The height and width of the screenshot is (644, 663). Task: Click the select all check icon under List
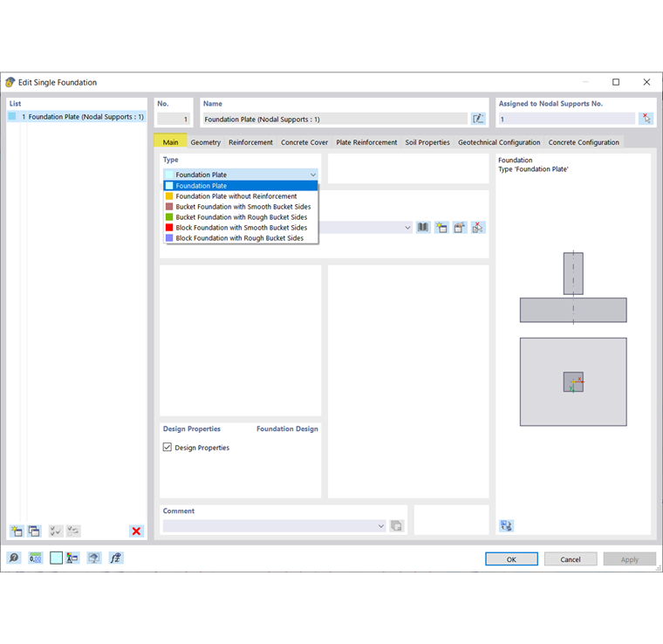tap(55, 531)
